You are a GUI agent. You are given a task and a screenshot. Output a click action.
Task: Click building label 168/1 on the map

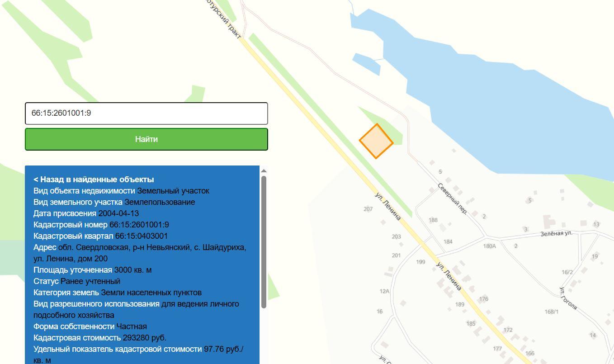551,312
